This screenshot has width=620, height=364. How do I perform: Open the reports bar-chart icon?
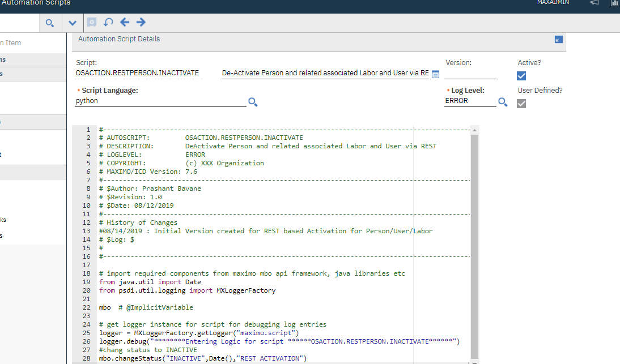tap(614, 3)
